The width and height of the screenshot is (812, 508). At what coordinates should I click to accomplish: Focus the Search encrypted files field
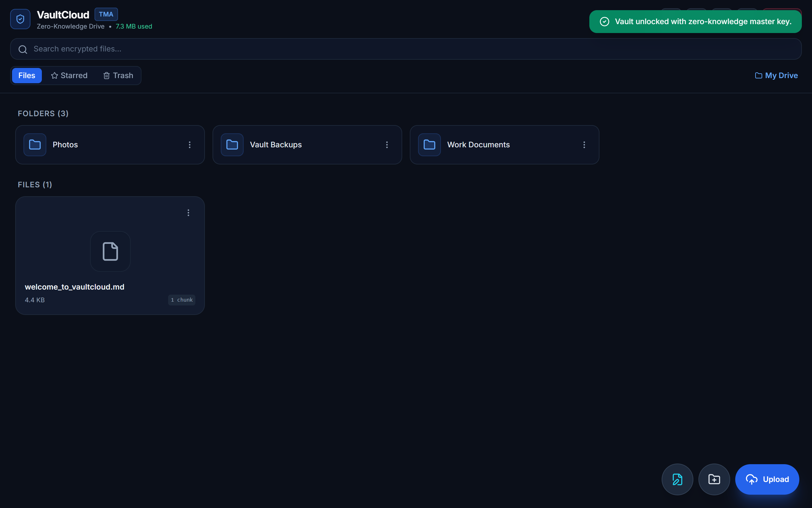pyautogui.click(x=406, y=49)
